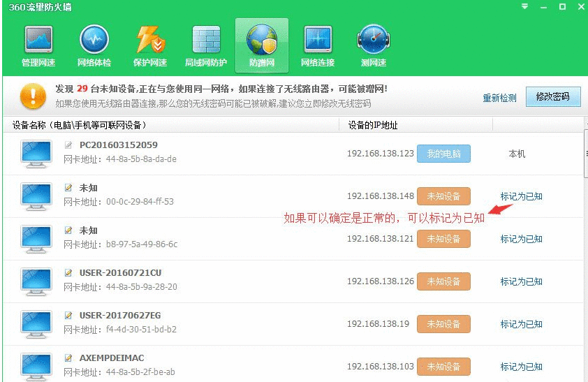The image size is (588, 382).
Task: Click MAC address f4-4d-30-51-bd-b2
Action: pos(141,330)
